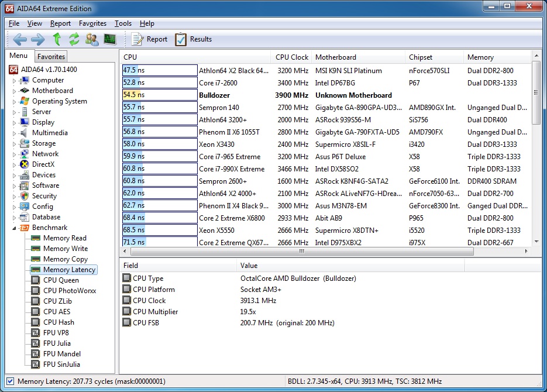Expand the Storage tree node
The image size is (547, 392).
pyautogui.click(x=14, y=144)
